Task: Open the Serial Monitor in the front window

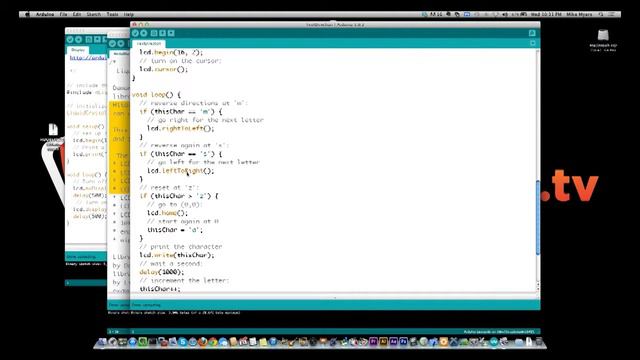Action: 532,33
